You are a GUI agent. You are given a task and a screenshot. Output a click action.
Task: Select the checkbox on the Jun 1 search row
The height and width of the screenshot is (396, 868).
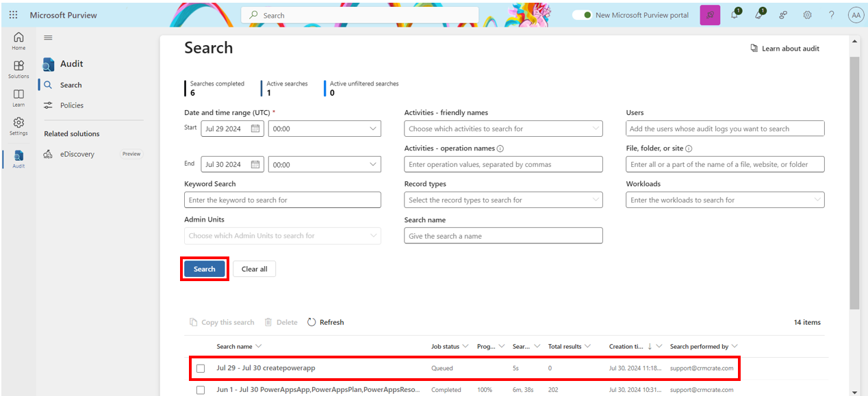(200, 389)
